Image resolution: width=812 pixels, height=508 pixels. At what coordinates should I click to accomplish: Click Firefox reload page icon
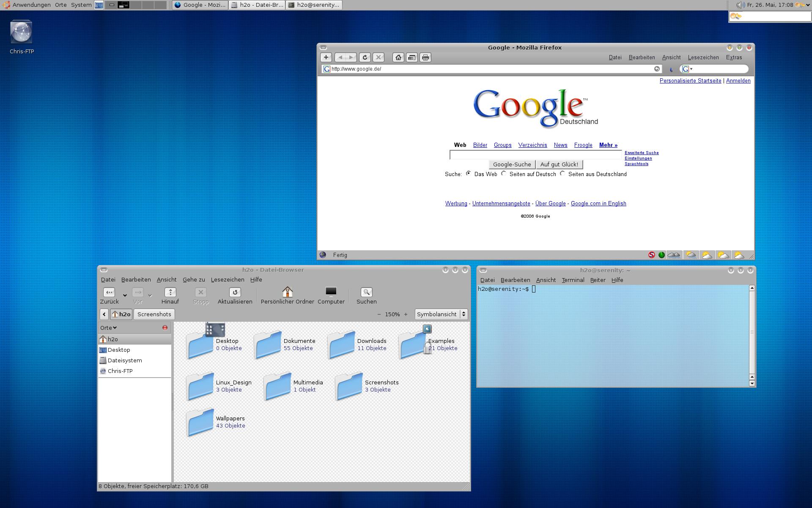pyautogui.click(x=365, y=57)
